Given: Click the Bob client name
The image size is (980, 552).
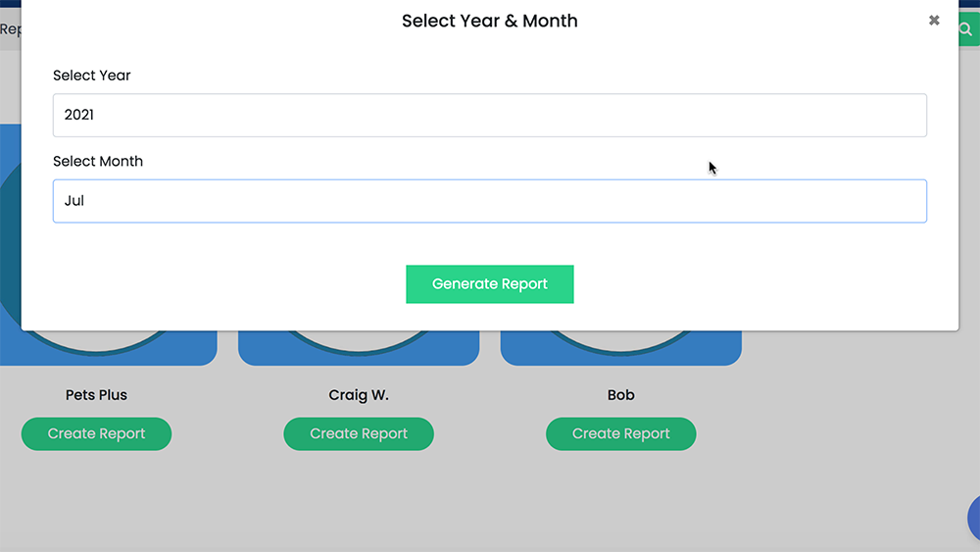Looking at the screenshot, I should (x=620, y=395).
